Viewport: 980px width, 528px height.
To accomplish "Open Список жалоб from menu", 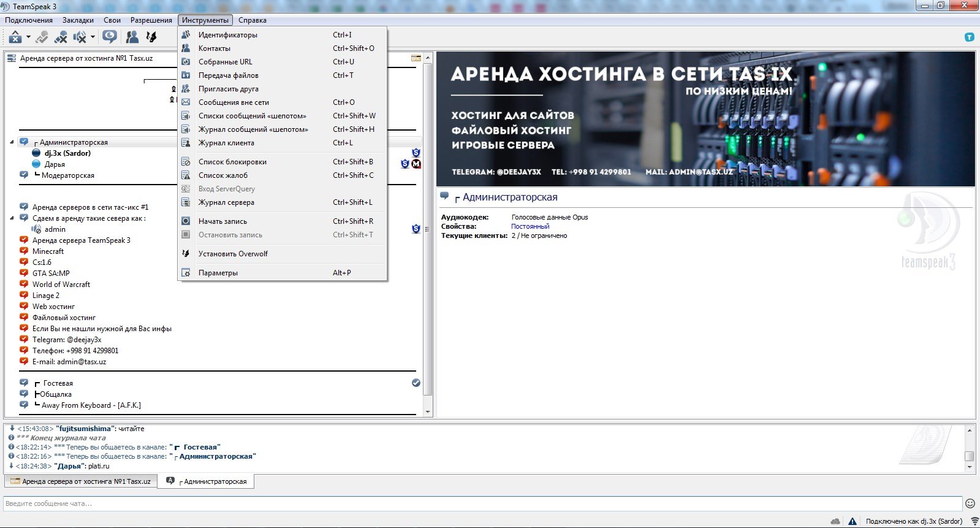I will pos(283,175).
